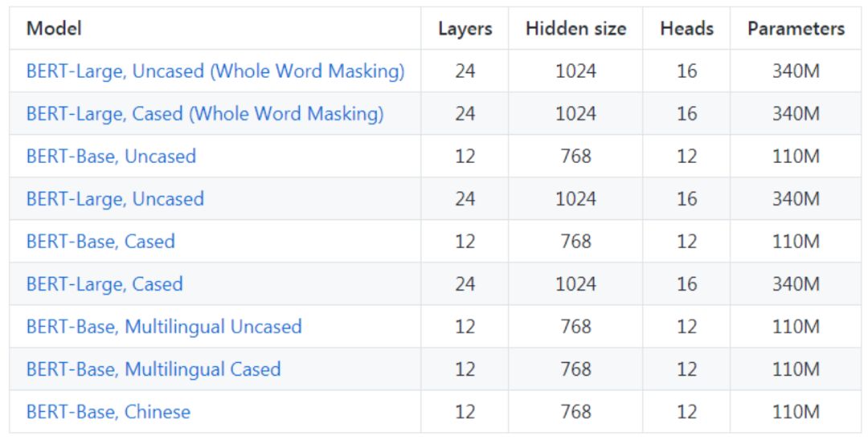This screenshot has height=440, width=868.
Task: Select Heads 16 in Cased Whole Word Masking row
Action: tap(686, 114)
